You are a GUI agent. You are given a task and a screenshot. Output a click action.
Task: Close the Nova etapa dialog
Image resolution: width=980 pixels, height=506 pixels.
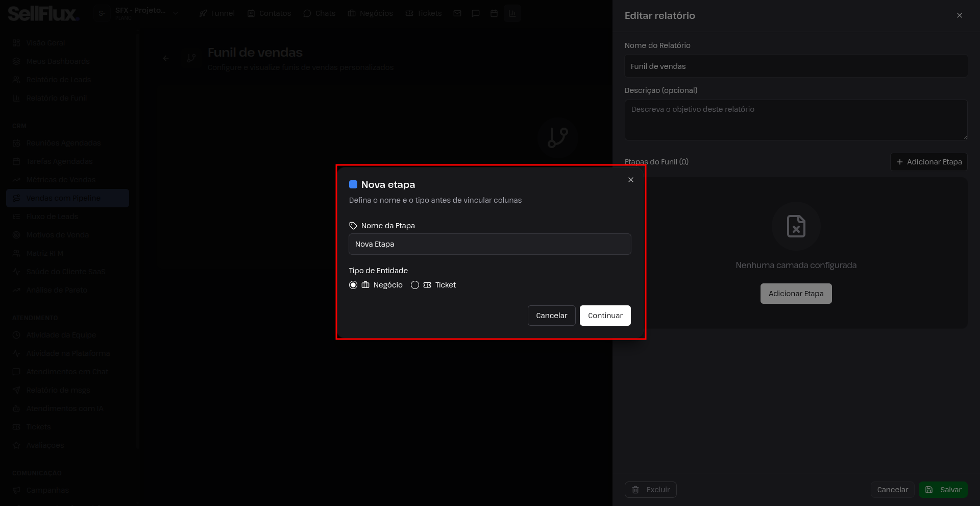click(631, 180)
